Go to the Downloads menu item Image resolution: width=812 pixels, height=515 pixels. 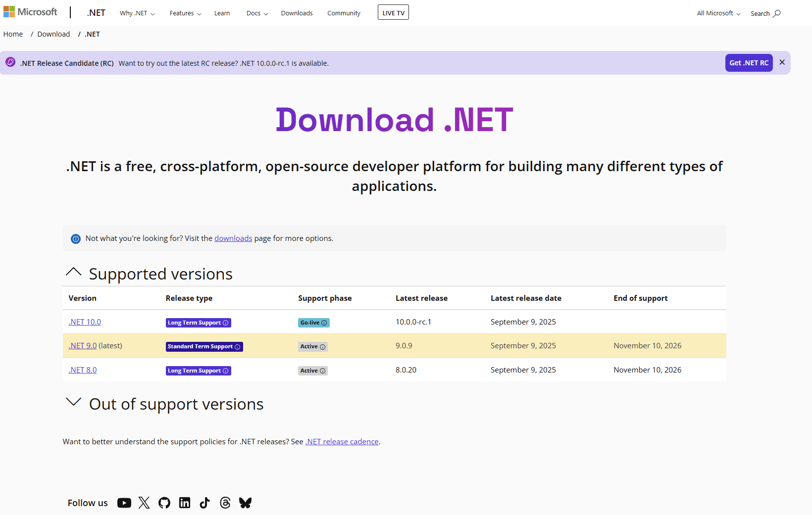point(297,13)
